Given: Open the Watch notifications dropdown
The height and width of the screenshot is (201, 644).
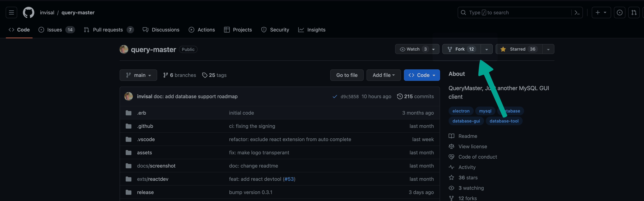Looking at the screenshot, I should tap(417, 49).
